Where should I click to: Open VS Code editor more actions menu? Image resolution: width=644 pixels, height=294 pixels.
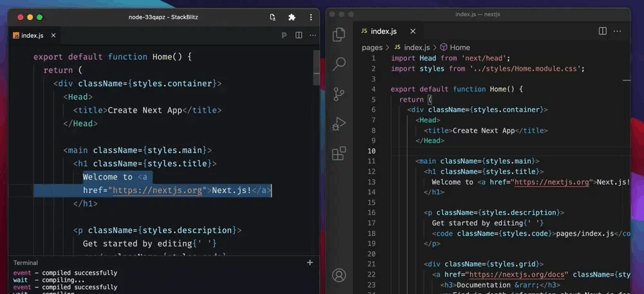(618, 31)
